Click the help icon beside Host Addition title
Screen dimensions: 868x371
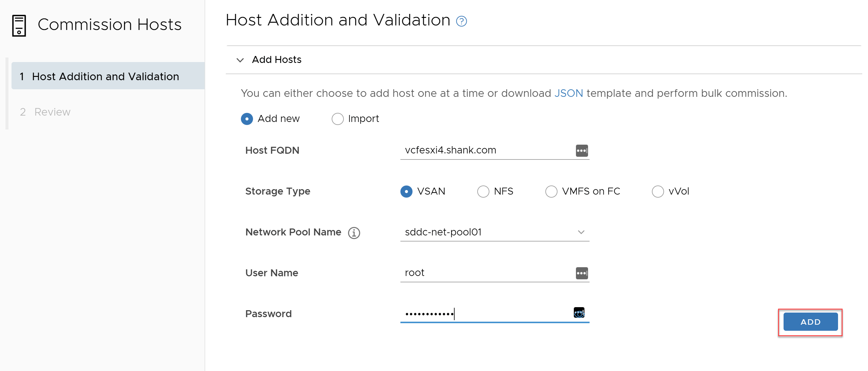click(461, 21)
